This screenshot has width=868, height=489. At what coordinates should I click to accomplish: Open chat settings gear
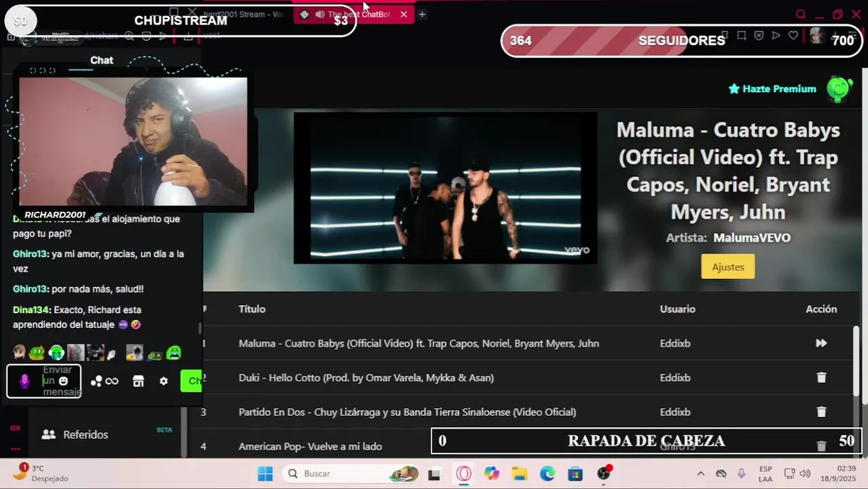[x=164, y=381]
